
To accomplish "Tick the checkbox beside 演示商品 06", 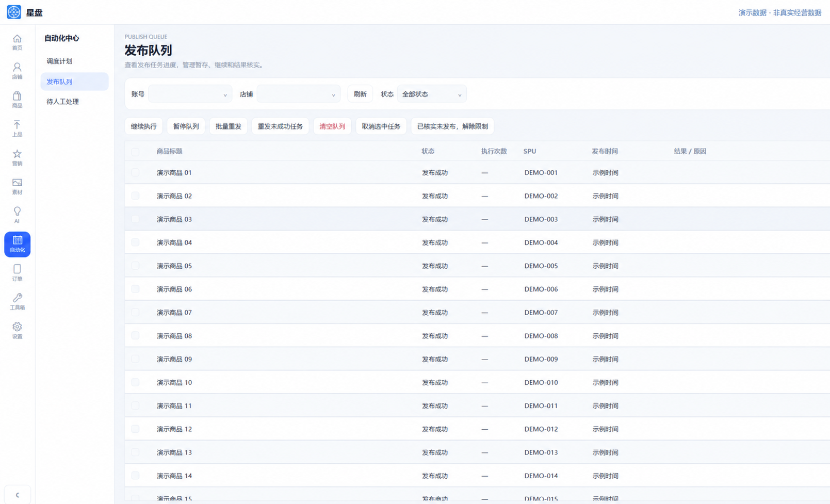I will pos(135,289).
